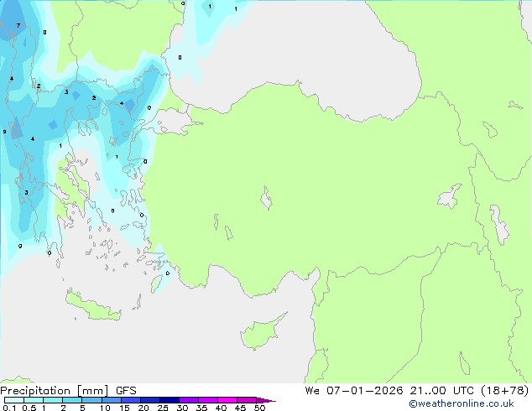Click the "0.5" legend scale label
The width and height of the screenshot is (532, 411).
(29, 408)
